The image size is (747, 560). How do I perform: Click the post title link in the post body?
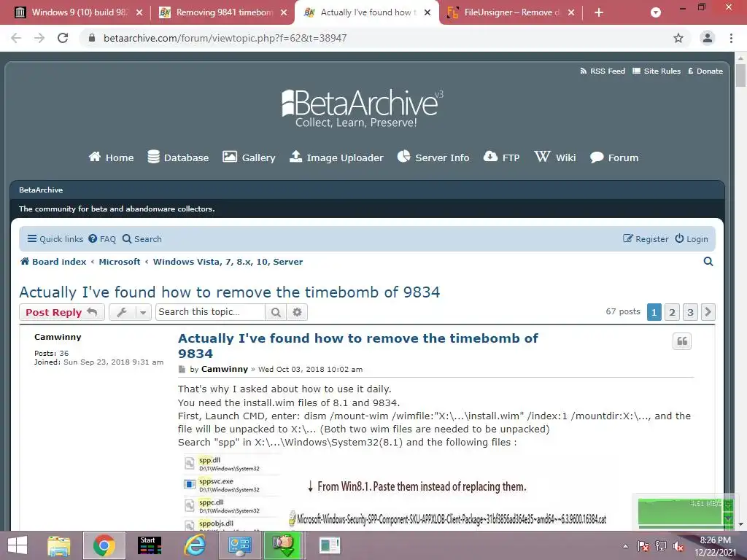pos(357,346)
